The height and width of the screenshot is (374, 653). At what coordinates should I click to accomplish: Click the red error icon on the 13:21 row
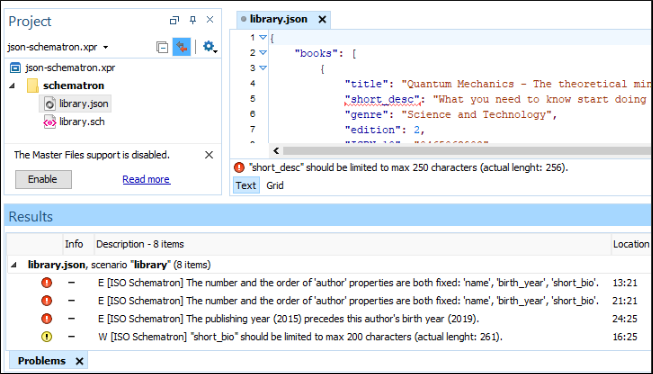click(47, 283)
